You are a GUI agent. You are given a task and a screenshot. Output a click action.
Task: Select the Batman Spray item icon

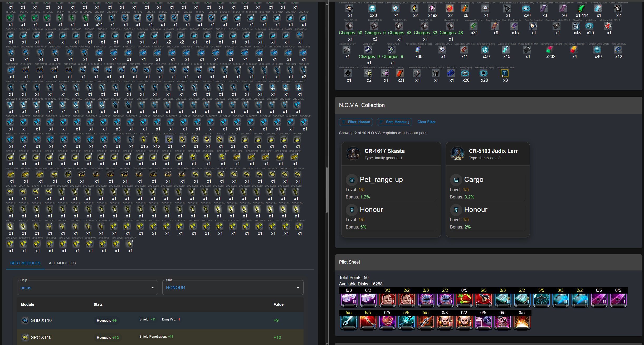click(526, 8)
